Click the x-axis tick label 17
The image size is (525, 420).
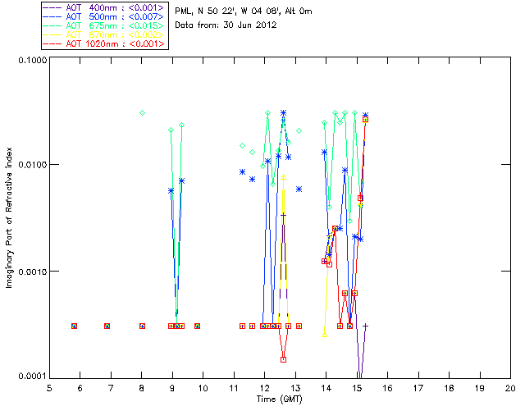pos(418,388)
